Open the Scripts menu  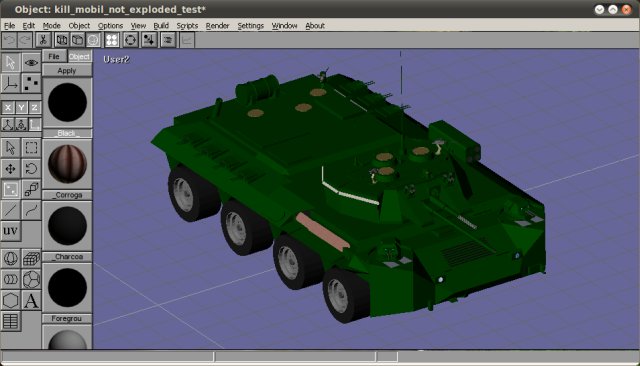187,26
